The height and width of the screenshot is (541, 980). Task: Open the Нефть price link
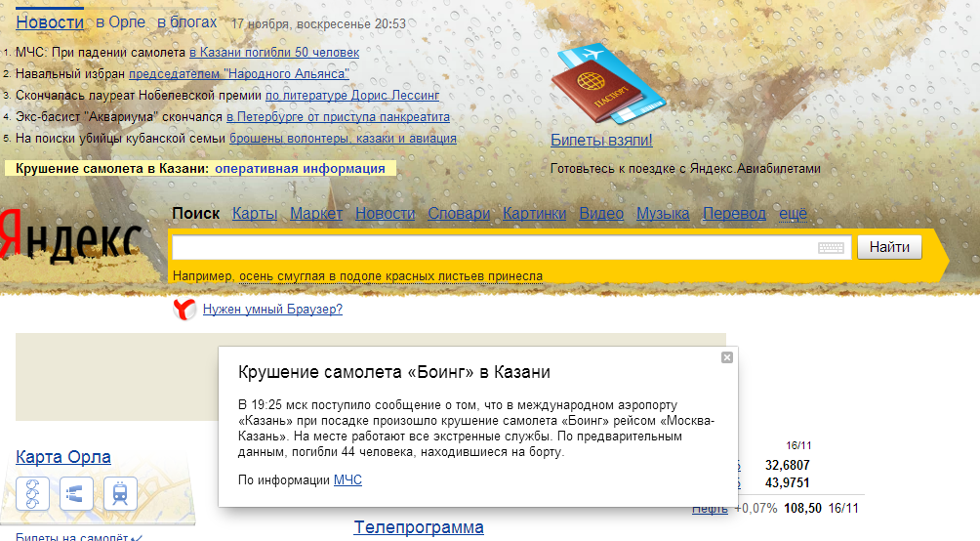pyautogui.click(x=710, y=509)
